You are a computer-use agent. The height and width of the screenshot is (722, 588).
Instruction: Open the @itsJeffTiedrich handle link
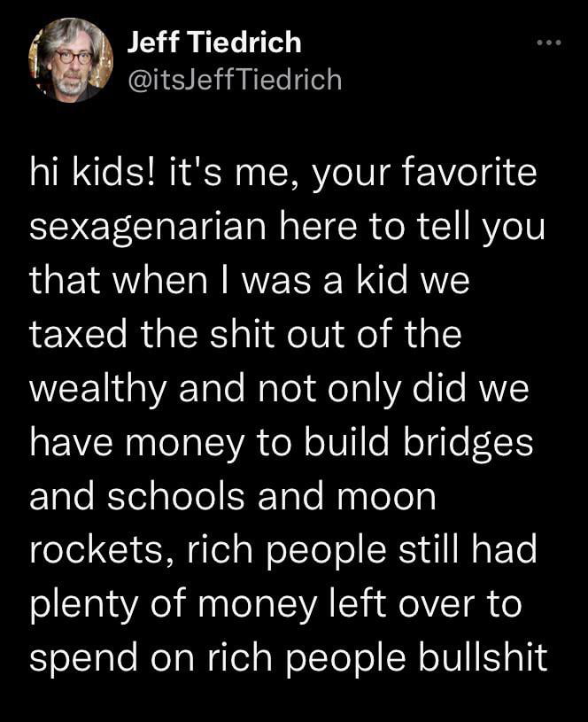(235, 80)
